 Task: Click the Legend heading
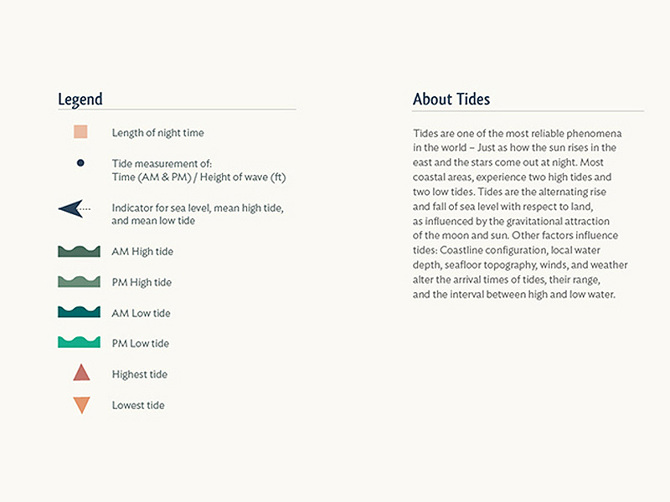80,99
